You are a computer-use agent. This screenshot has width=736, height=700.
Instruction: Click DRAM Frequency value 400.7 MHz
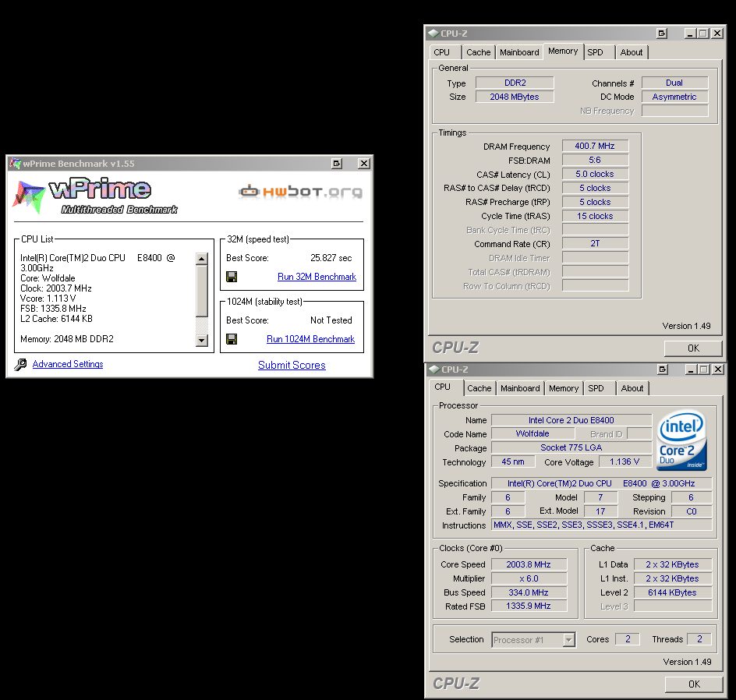[x=595, y=146]
